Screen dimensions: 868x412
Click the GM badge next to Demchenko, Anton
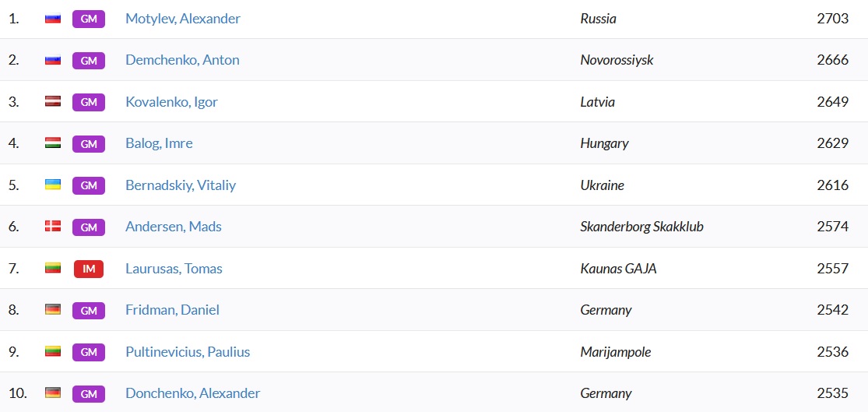[x=89, y=60]
